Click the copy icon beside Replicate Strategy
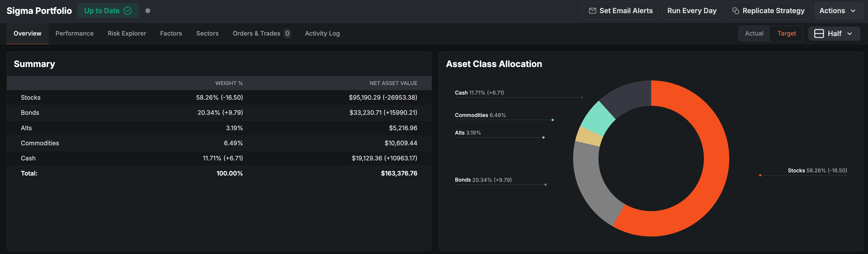The width and height of the screenshot is (868, 254). pos(735,11)
